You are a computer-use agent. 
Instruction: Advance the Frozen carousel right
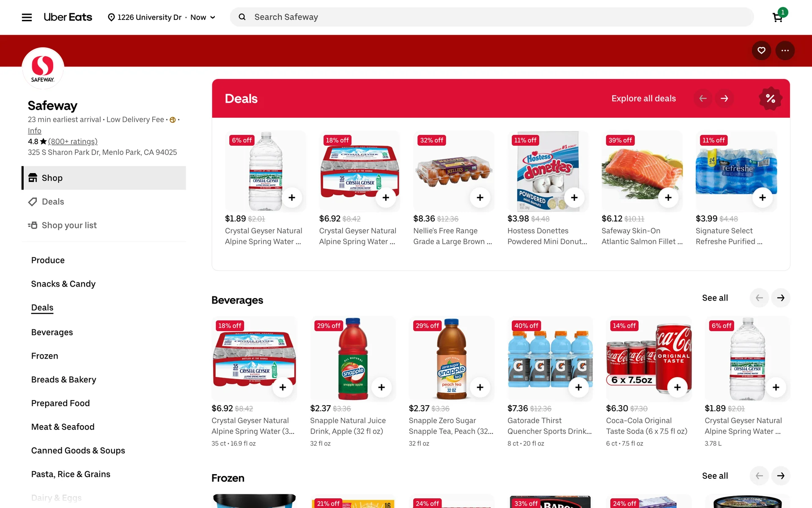(x=781, y=475)
